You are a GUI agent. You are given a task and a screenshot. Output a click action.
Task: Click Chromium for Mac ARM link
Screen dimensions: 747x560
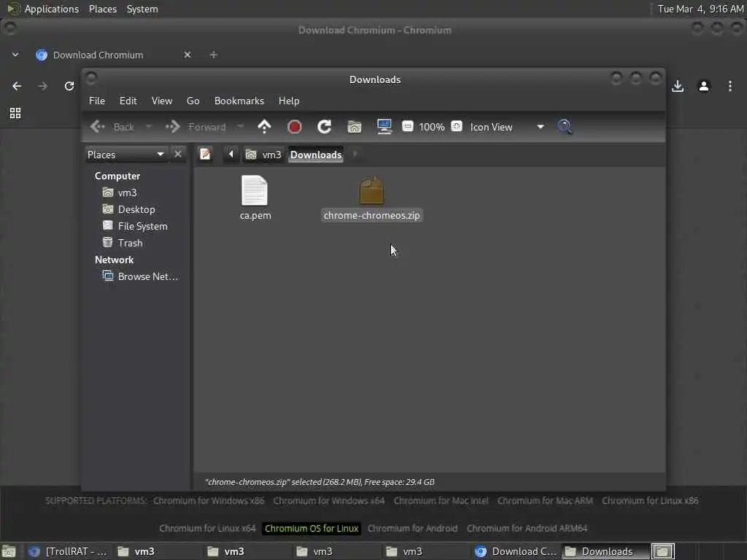coord(545,500)
